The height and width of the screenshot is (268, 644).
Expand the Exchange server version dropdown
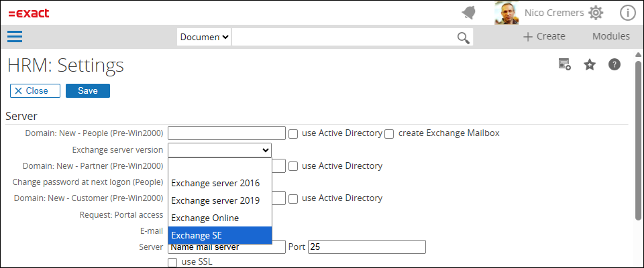point(219,149)
